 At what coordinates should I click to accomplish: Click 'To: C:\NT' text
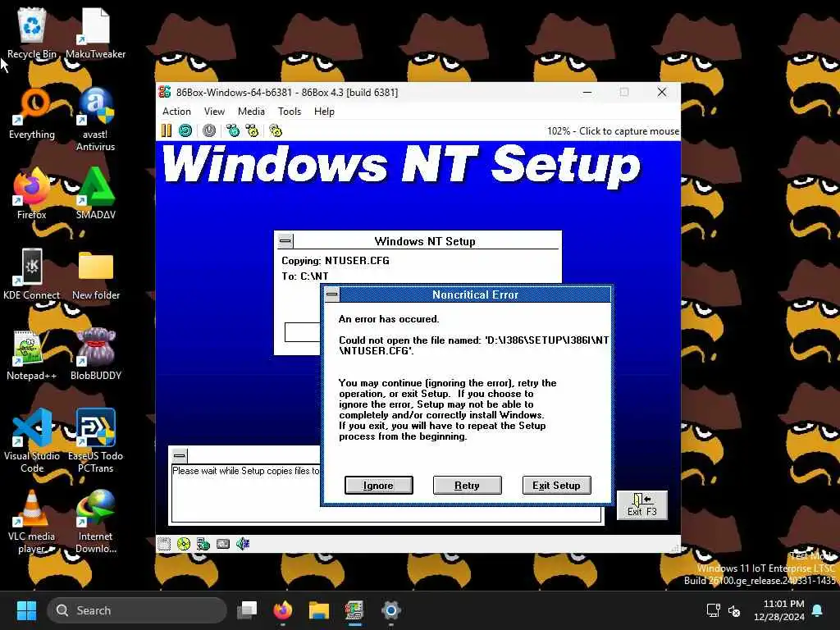click(x=305, y=276)
